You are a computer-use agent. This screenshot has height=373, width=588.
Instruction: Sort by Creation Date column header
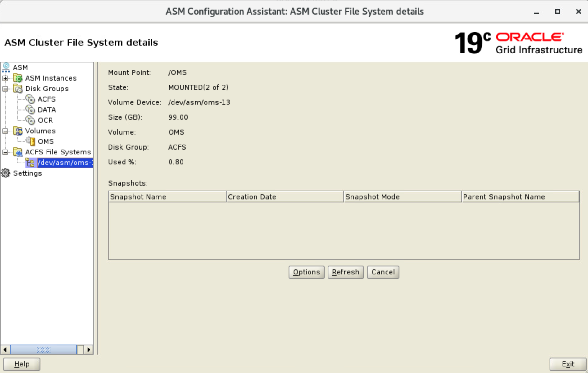pos(285,197)
